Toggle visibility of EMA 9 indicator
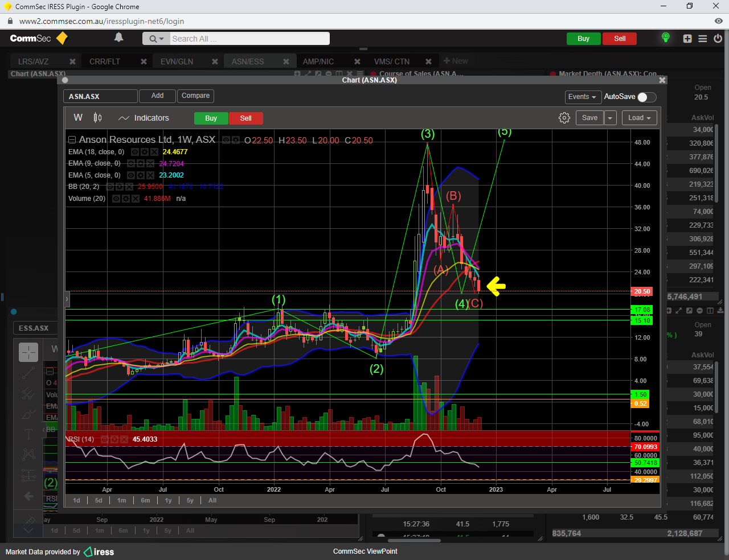 (x=132, y=163)
